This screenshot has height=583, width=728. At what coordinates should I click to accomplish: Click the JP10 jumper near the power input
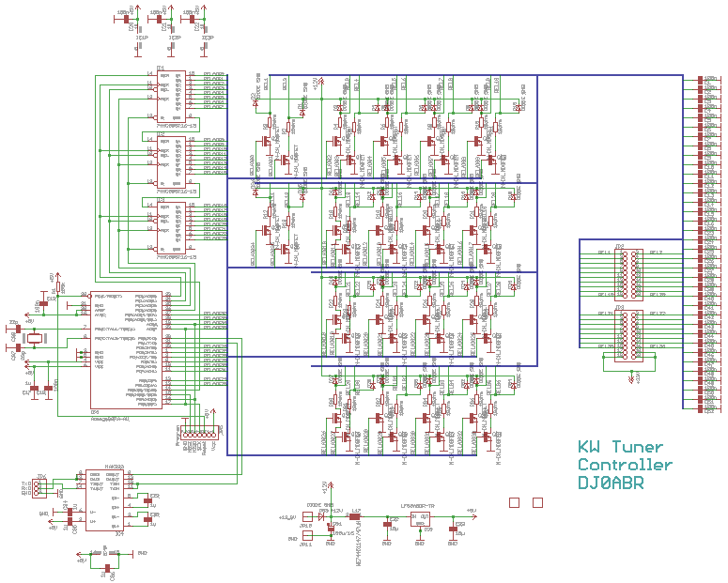click(307, 517)
